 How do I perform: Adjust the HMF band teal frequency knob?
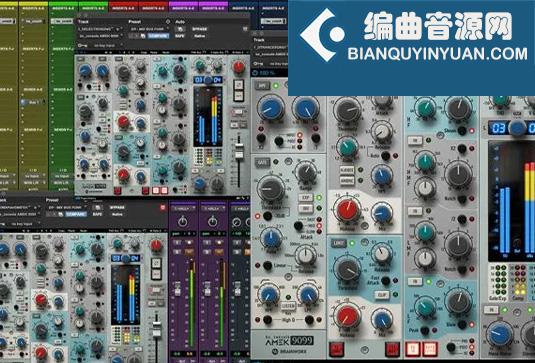(425, 162)
